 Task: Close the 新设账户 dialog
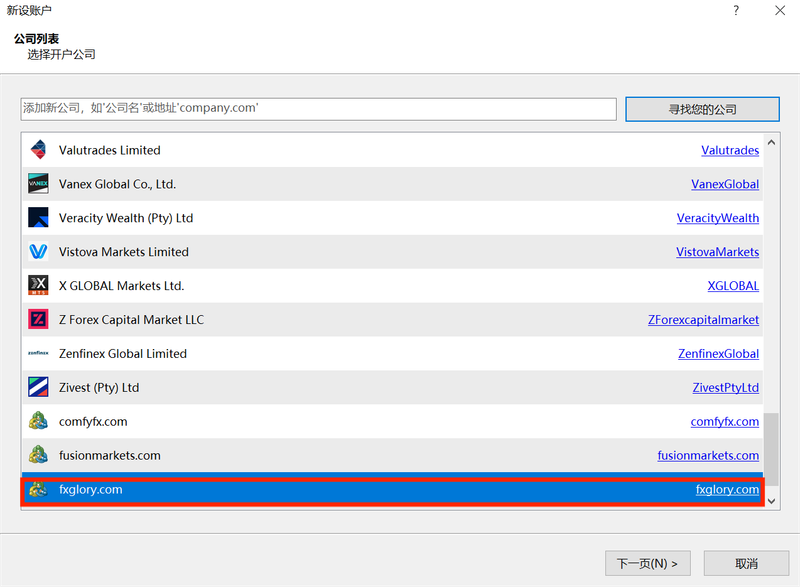[780, 10]
